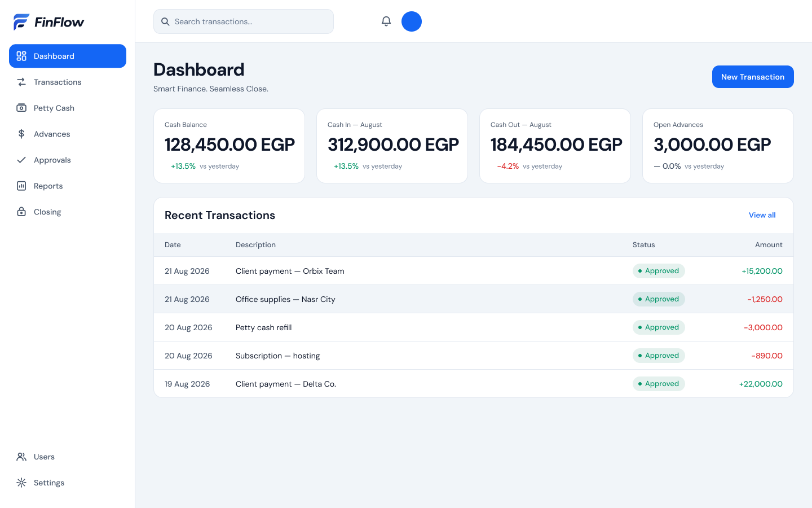This screenshot has height=508, width=812.
Task: Click the Approvals checkmark icon
Action: click(x=21, y=160)
